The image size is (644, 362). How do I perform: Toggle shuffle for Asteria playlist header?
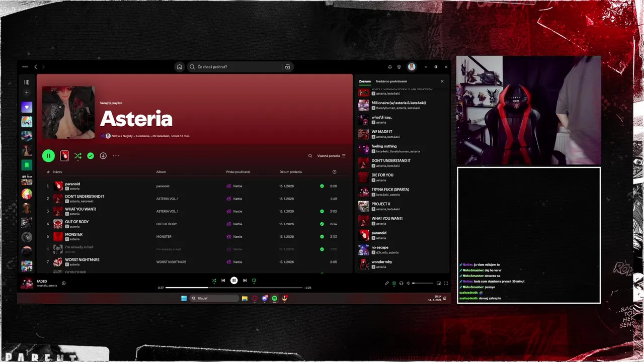[x=77, y=156]
